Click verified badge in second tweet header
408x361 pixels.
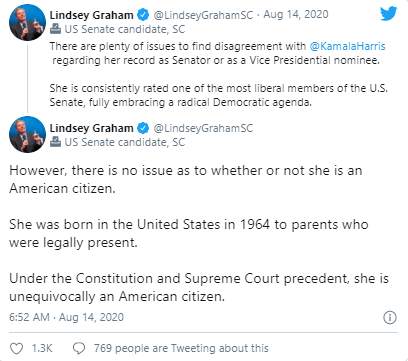143,128
